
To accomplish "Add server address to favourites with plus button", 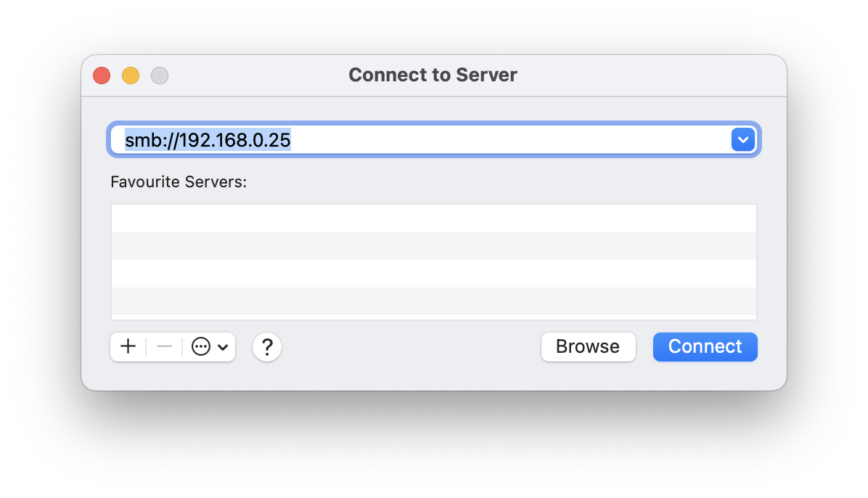I will (x=128, y=347).
